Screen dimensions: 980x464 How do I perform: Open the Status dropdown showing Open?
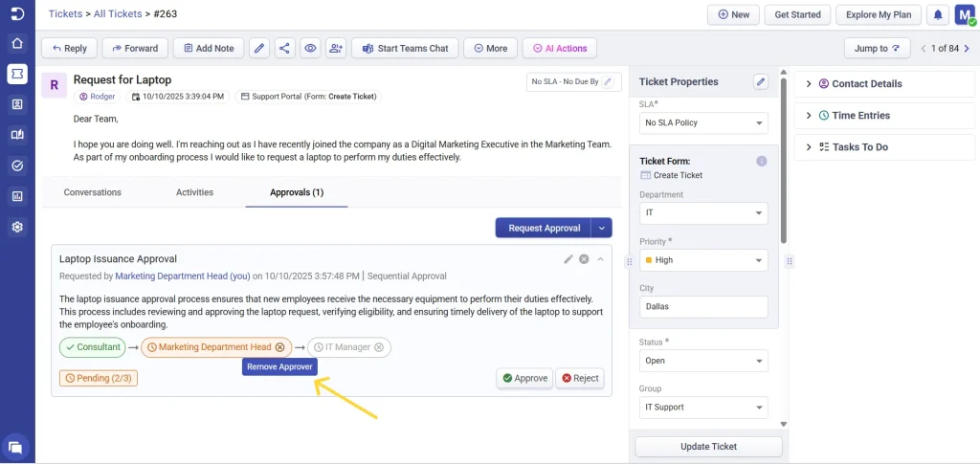point(703,361)
